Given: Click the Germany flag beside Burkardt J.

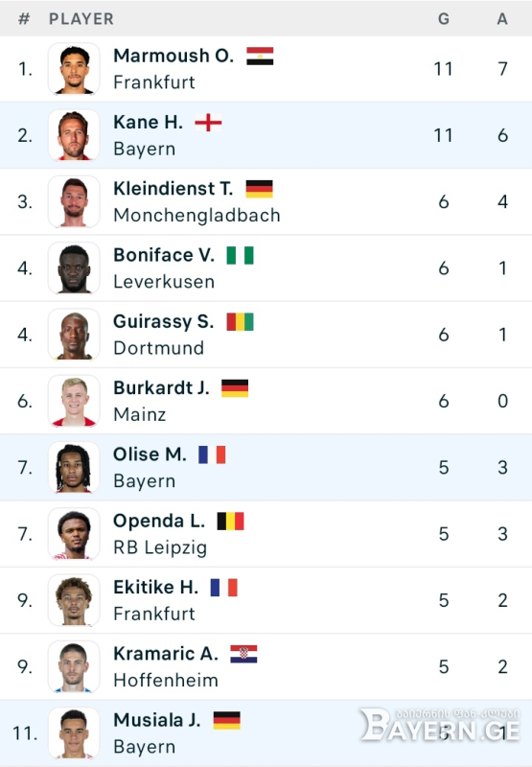Looking at the screenshot, I should (x=235, y=388).
